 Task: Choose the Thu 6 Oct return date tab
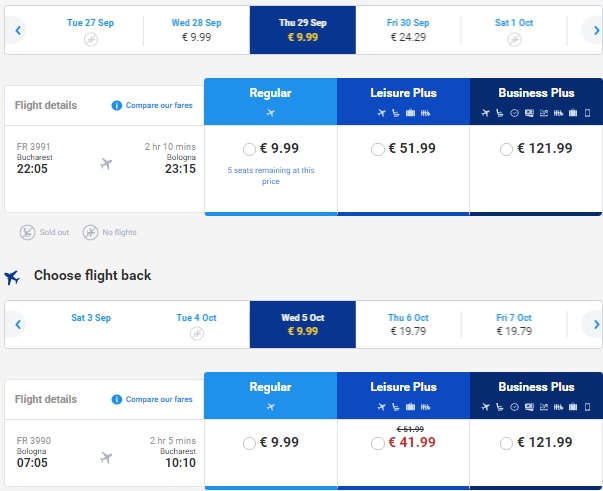(x=408, y=325)
